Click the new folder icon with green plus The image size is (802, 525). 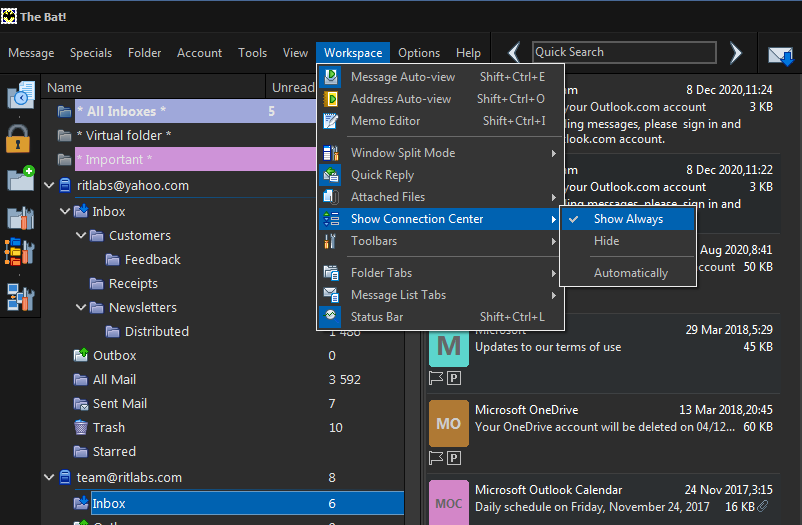tap(20, 179)
